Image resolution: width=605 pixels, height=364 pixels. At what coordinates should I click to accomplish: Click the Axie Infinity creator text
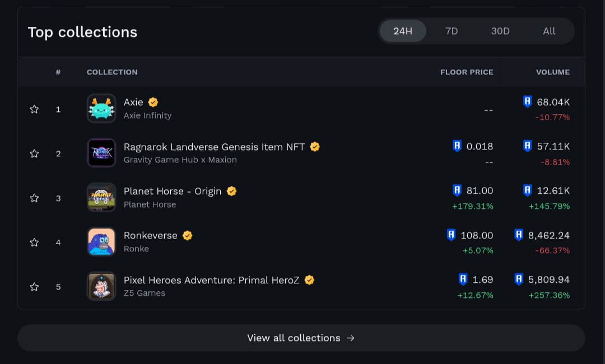[x=147, y=116]
